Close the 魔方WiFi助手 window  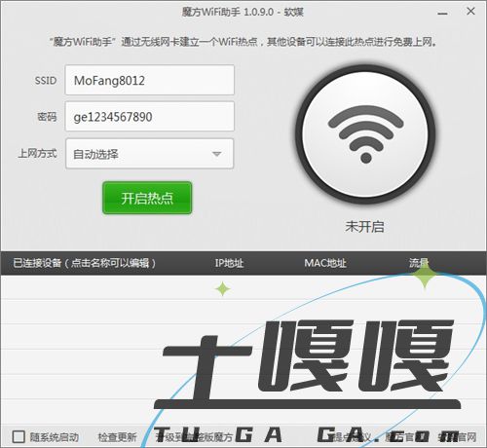pos(470,12)
